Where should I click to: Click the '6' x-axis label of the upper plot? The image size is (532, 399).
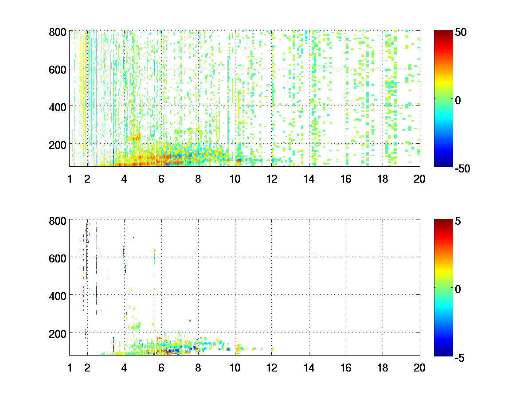(161, 179)
